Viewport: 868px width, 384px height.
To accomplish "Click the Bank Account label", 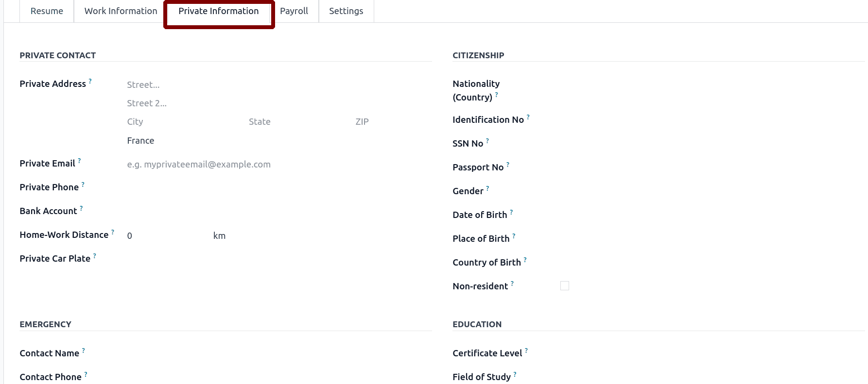I will point(48,211).
